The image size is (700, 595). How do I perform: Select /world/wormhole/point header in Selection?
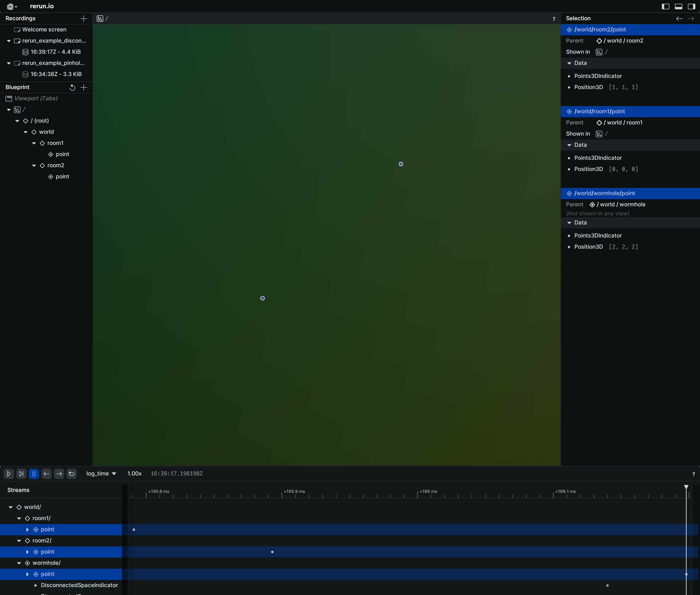tap(630, 194)
